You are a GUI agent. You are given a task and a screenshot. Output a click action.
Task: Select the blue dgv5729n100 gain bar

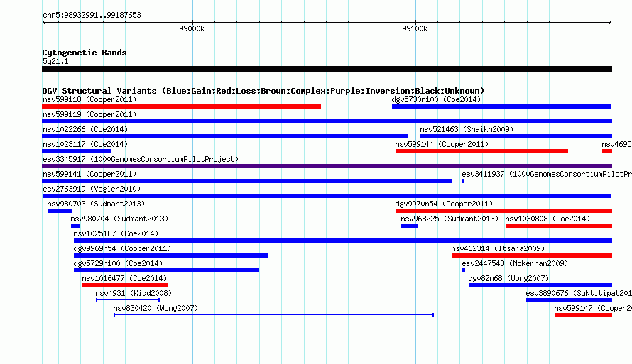[x=166, y=270]
